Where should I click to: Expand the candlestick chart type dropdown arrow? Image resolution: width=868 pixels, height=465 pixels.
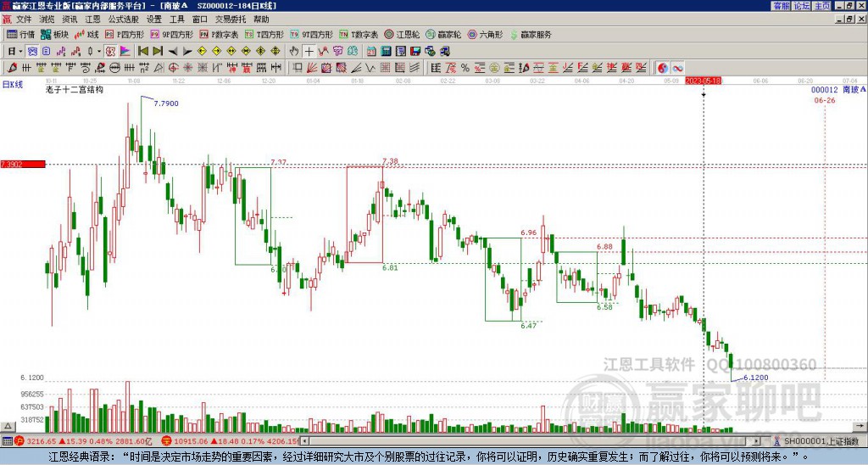99,51
